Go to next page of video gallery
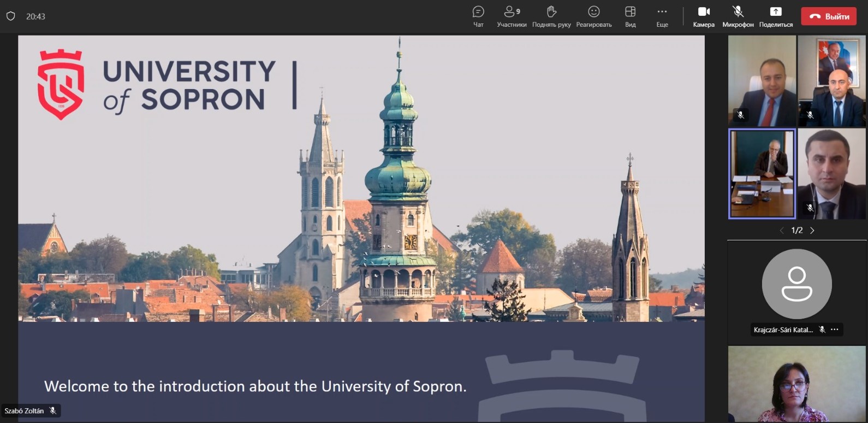This screenshot has width=868, height=423. (x=812, y=231)
